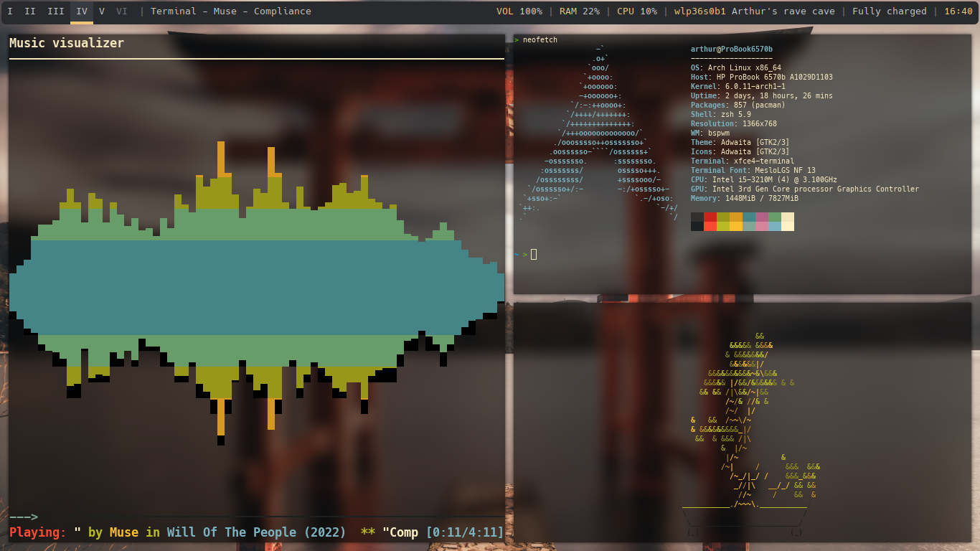Click the olive swatch in neofetch top row
The height and width of the screenshot is (551, 980).
click(723, 217)
